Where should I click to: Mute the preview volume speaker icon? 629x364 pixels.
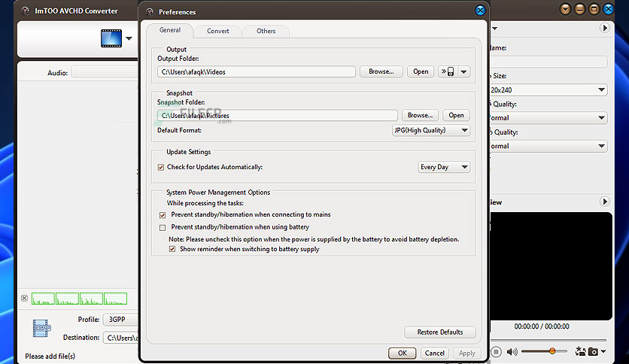(x=512, y=352)
